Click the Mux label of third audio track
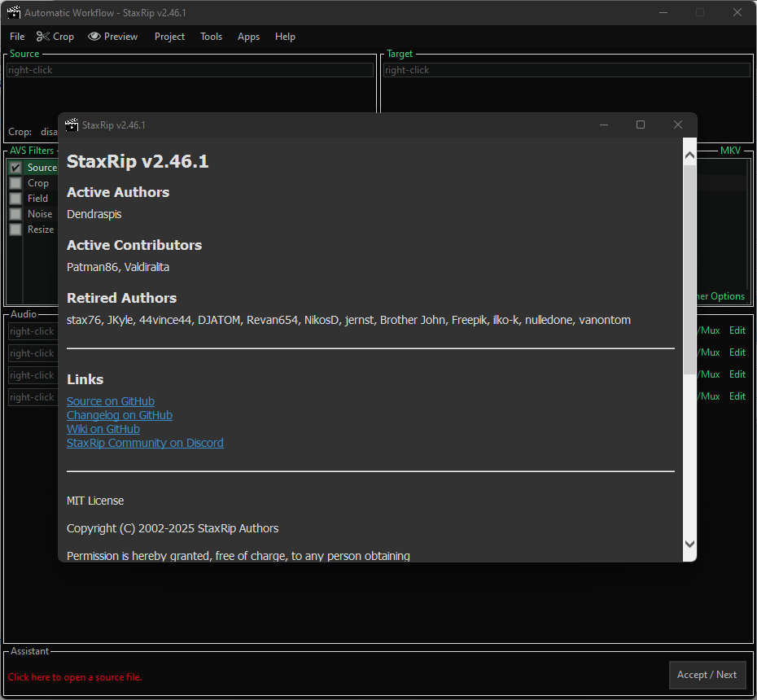The width and height of the screenshot is (757, 700). click(709, 374)
